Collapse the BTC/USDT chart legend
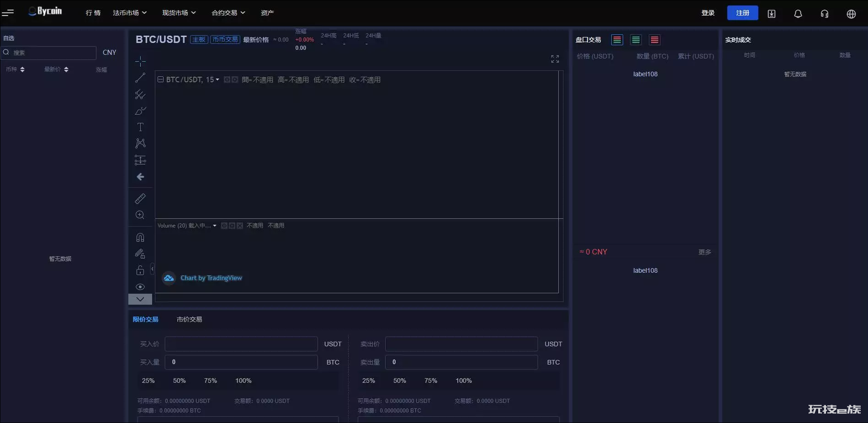This screenshot has height=423, width=868. 161,79
